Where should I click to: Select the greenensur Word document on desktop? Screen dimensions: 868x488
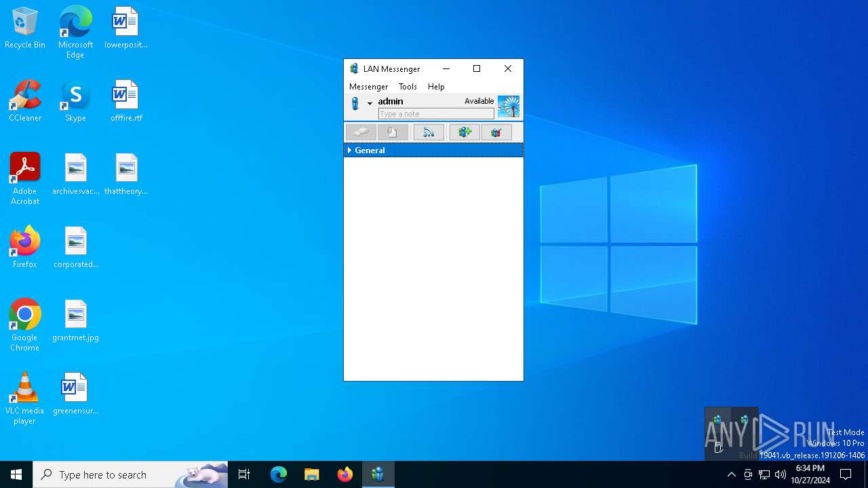coord(75,394)
